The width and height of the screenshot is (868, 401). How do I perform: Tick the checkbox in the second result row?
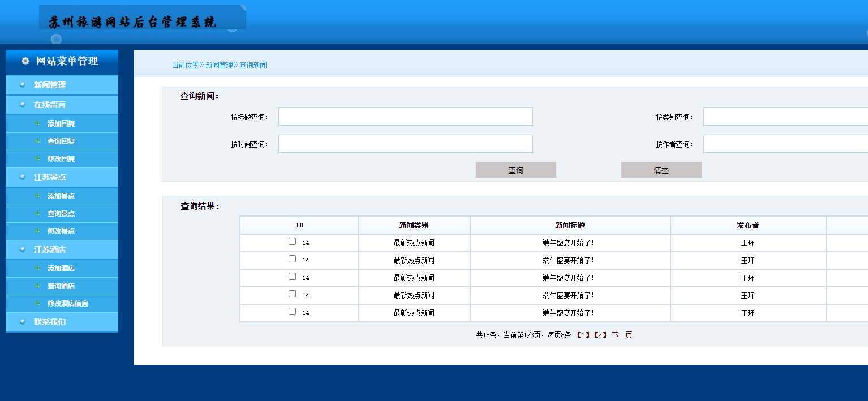tap(292, 258)
